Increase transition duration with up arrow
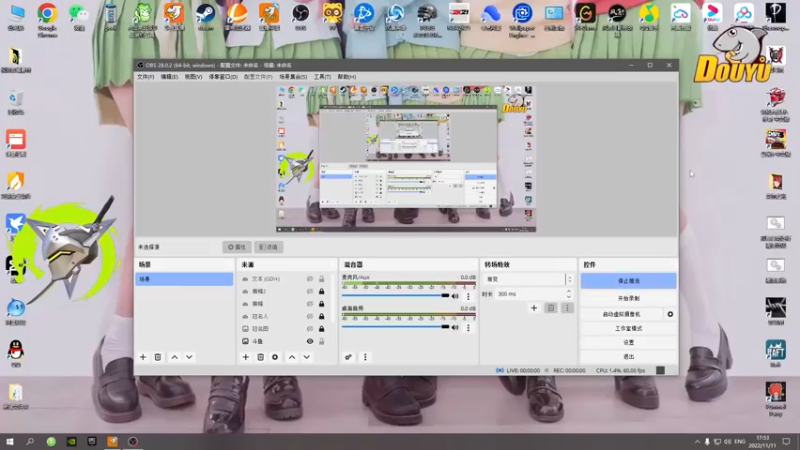Viewport: 800px width, 450px height. pos(568,291)
